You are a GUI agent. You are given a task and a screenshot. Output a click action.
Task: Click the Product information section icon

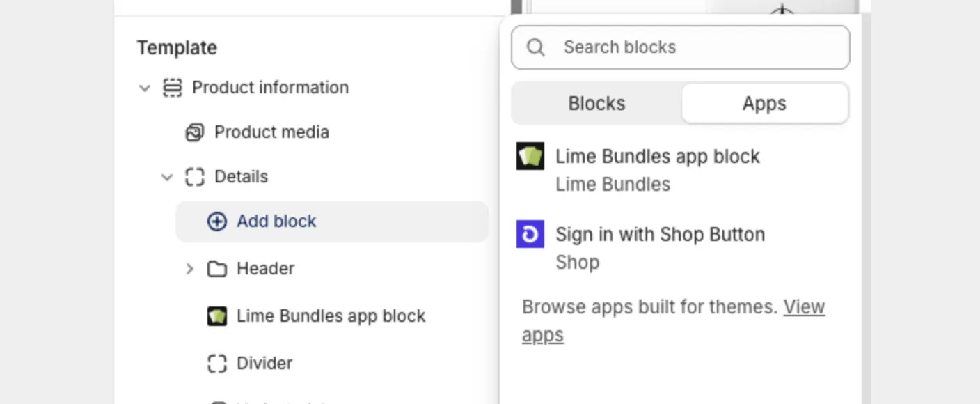172,88
